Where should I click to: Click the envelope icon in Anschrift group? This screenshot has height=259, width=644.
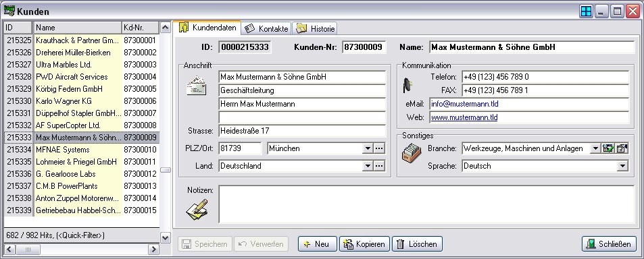click(197, 85)
